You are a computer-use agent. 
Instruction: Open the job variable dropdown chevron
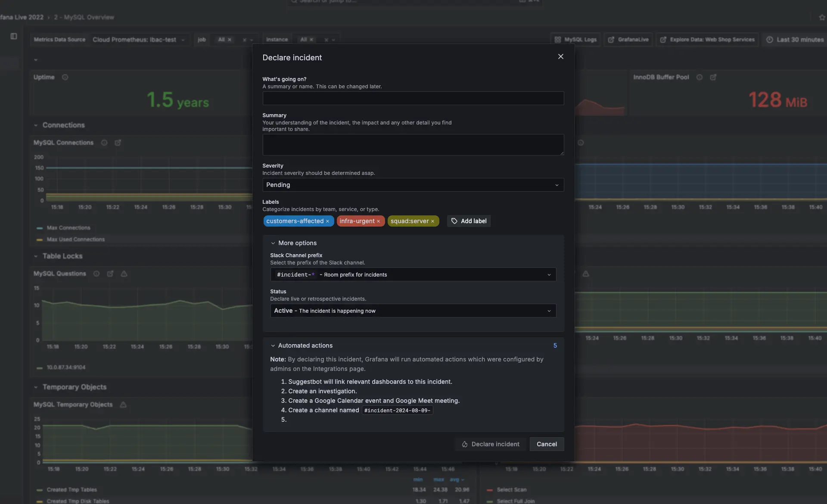coord(252,40)
